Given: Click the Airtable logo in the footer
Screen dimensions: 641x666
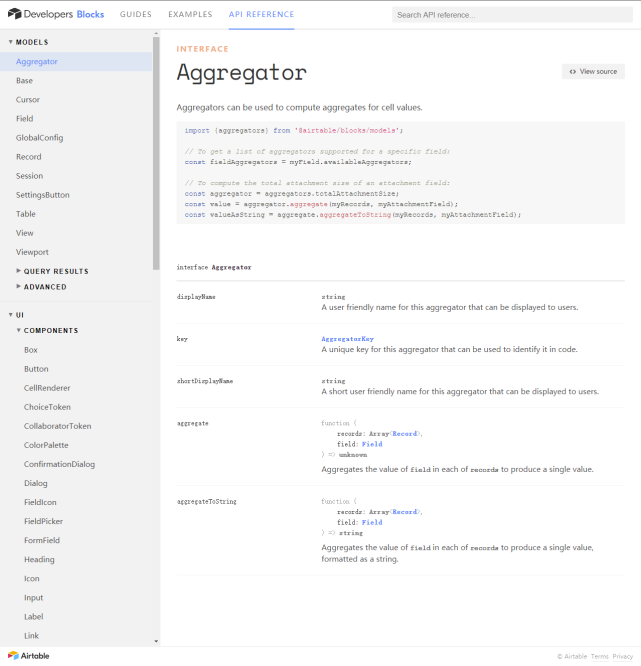Looking at the screenshot, I should pos(28,656).
